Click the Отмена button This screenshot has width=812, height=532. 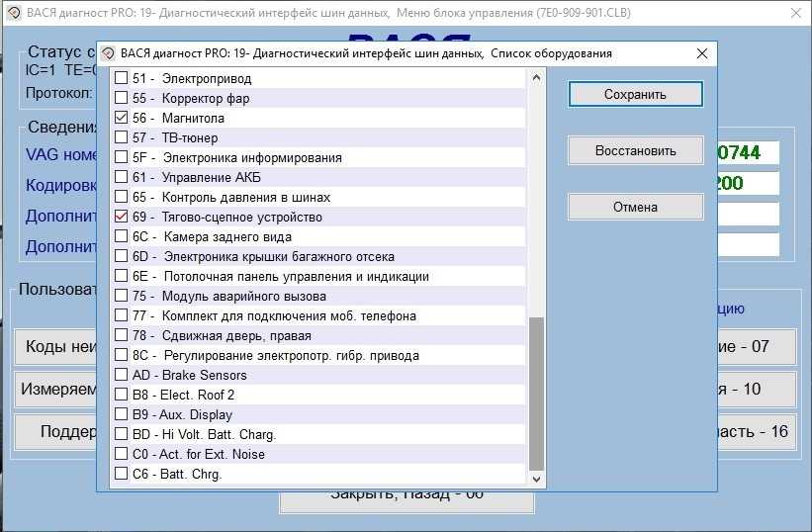635,208
